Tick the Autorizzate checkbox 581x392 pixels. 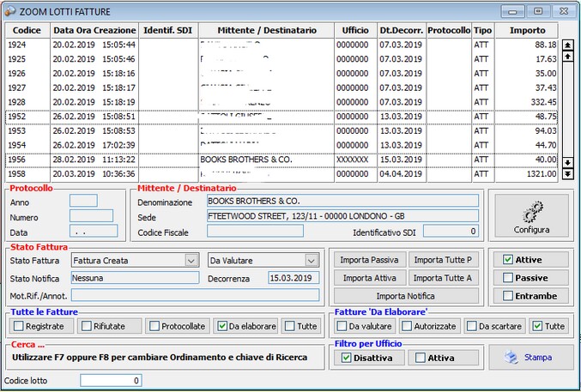(407, 326)
